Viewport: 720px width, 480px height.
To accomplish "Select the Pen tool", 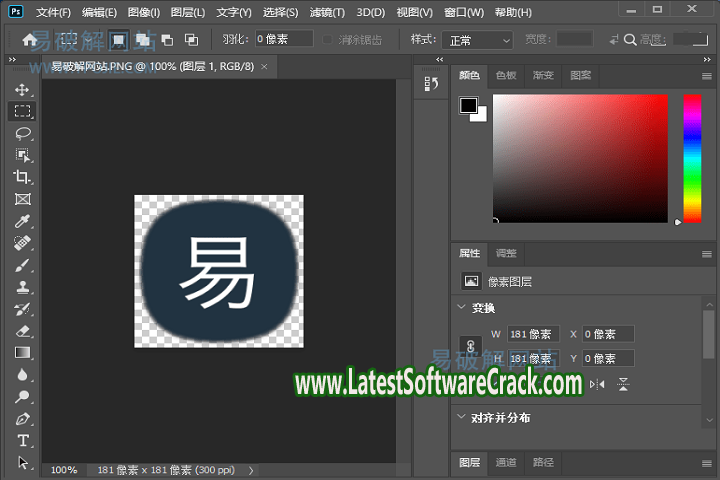I will click(23, 419).
